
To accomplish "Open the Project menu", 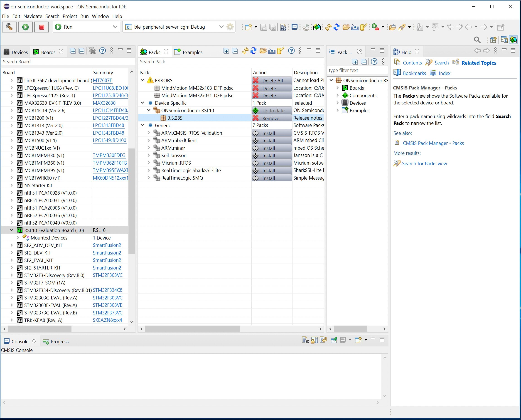I will [70, 16].
